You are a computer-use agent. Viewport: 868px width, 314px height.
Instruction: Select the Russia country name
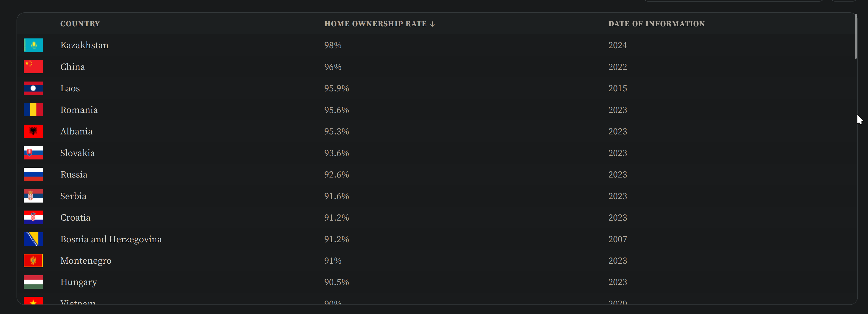74,174
